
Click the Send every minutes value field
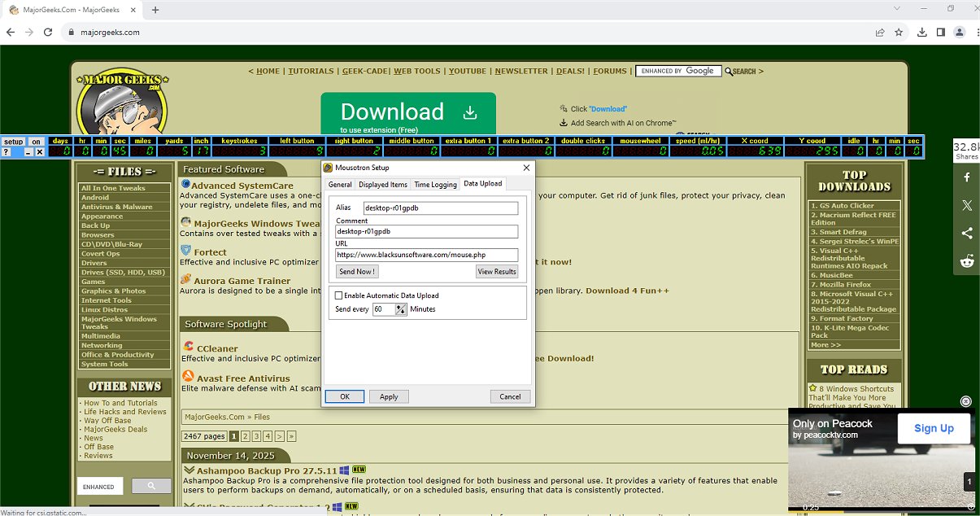click(x=384, y=309)
